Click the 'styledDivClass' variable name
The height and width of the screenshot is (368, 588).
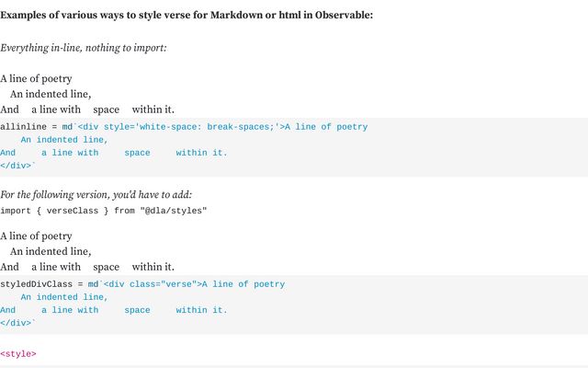(x=37, y=284)
